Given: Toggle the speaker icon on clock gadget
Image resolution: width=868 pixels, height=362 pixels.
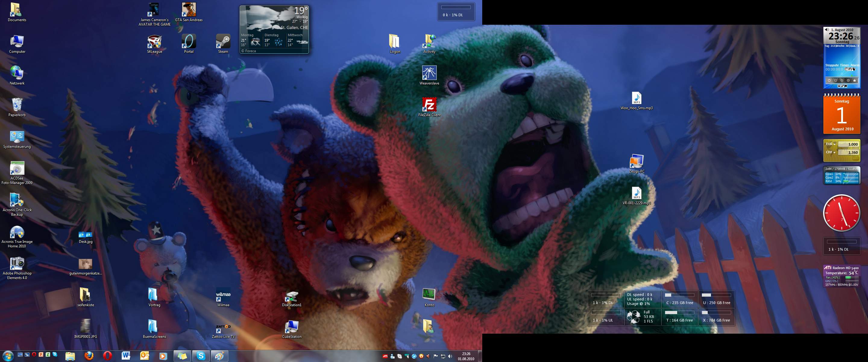Looking at the screenshot, I should (x=826, y=30).
